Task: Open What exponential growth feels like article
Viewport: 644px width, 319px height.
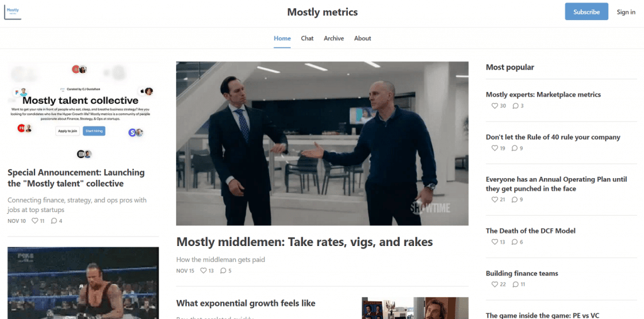Action: [x=246, y=303]
